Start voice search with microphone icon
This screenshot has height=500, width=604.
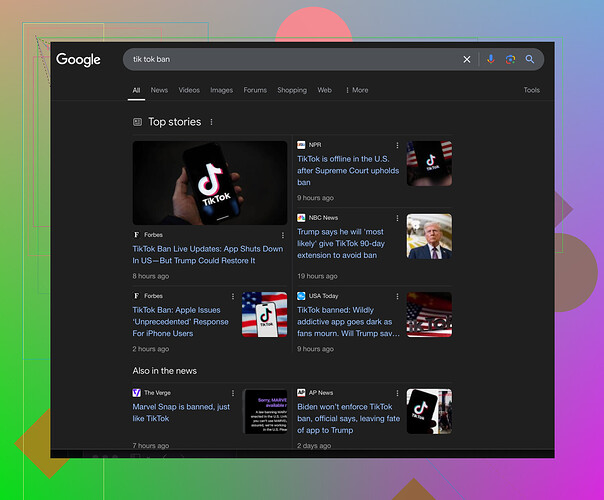pyautogui.click(x=490, y=59)
